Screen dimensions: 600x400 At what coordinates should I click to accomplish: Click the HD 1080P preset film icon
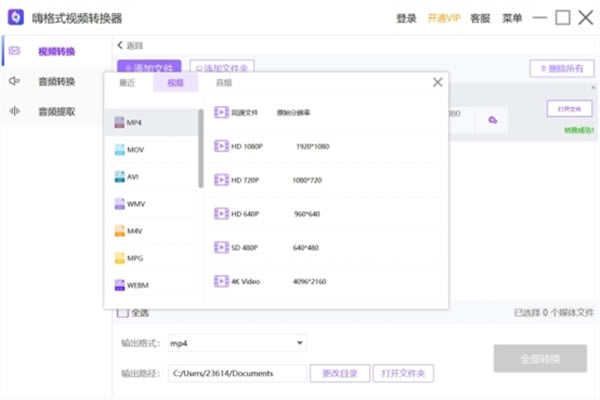(220, 146)
